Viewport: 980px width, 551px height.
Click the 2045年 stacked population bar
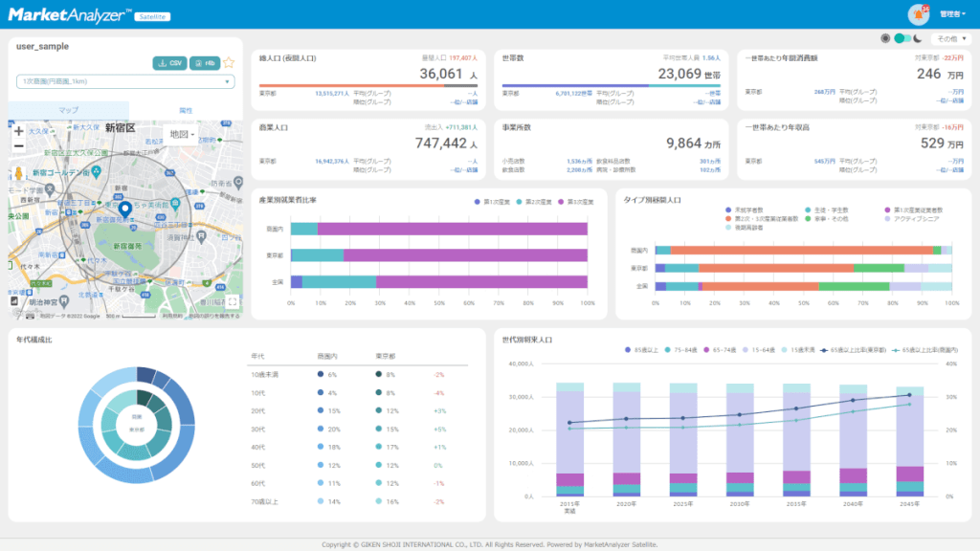point(909,442)
